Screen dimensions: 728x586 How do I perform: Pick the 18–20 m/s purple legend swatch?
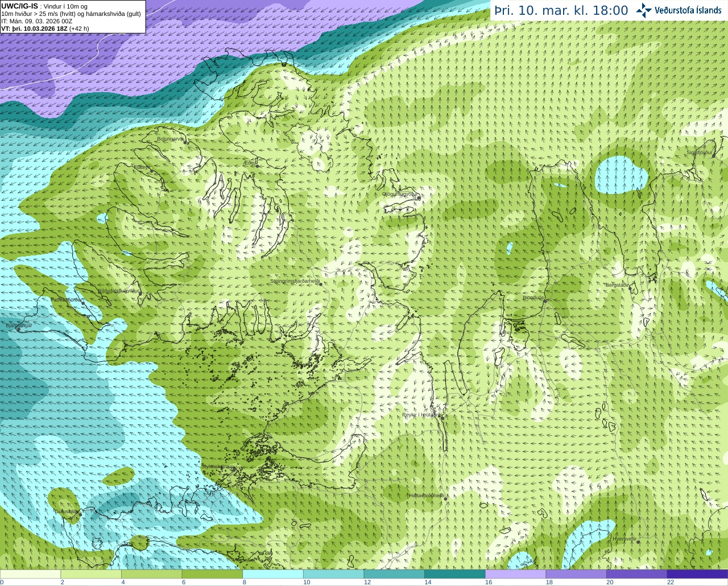pos(576,574)
